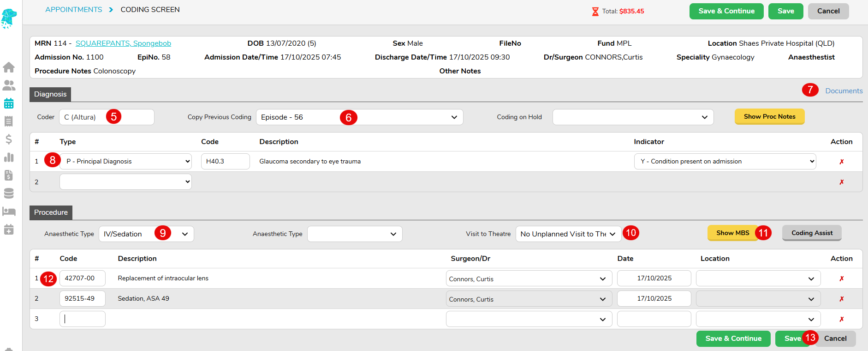Click the Show MBS button
The height and width of the screenshot is (351, 868).
coord(732,233)
